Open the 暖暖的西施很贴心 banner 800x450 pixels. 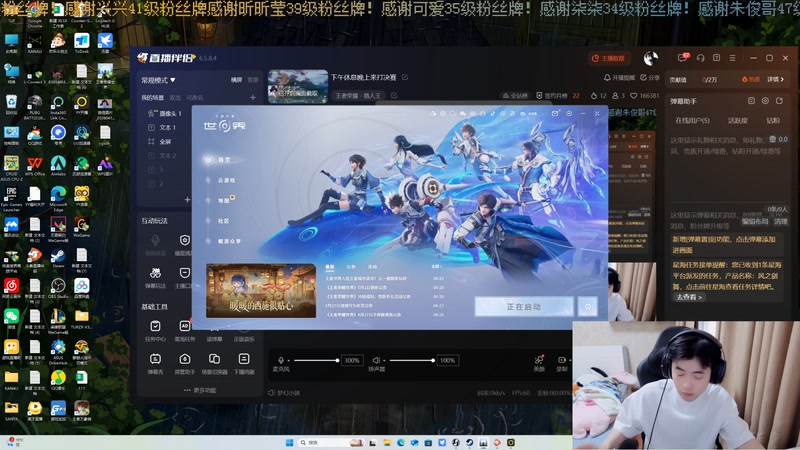[261, 290]
